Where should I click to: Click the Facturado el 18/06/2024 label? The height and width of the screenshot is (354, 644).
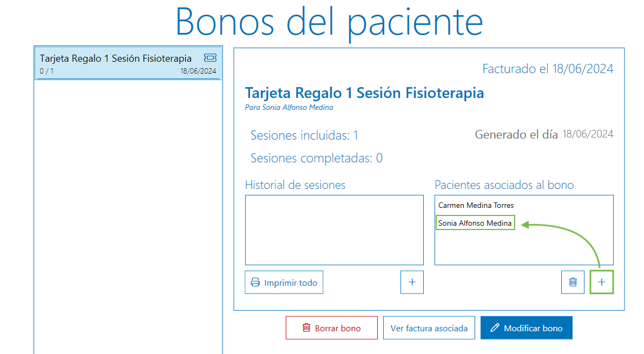click(547, 69)
